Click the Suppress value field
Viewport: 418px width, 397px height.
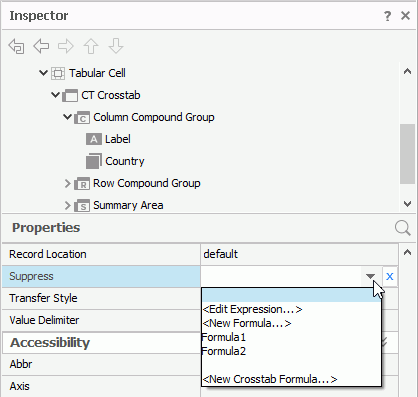[x=281, y=276]
